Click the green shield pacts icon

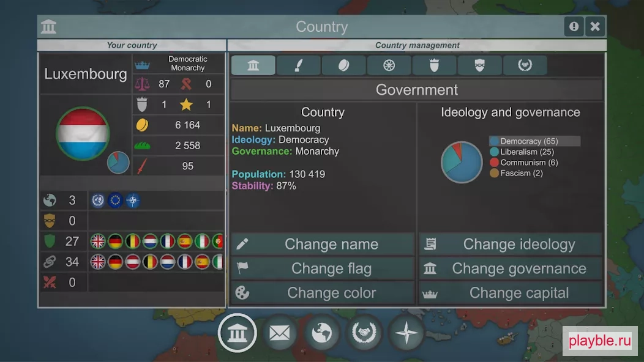pos(50,242)
